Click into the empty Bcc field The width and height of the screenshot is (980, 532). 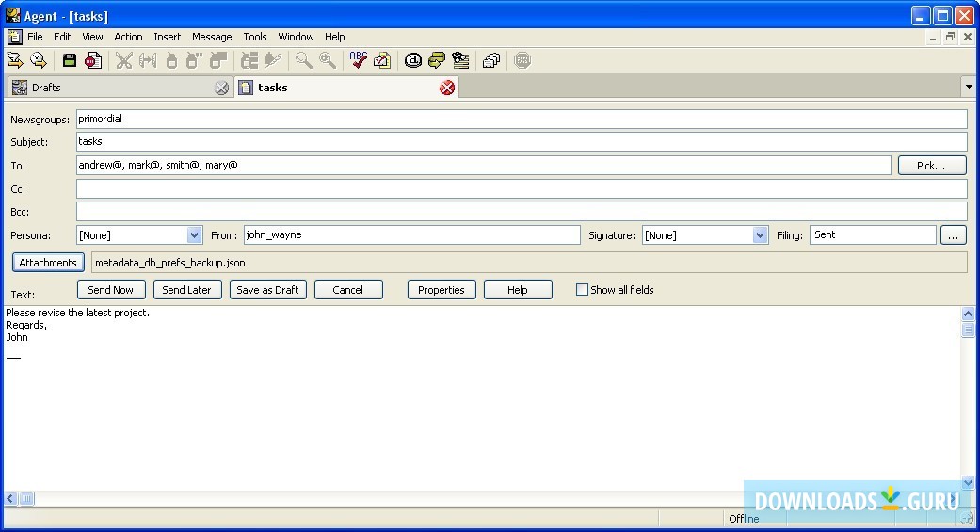pos(522,211)
